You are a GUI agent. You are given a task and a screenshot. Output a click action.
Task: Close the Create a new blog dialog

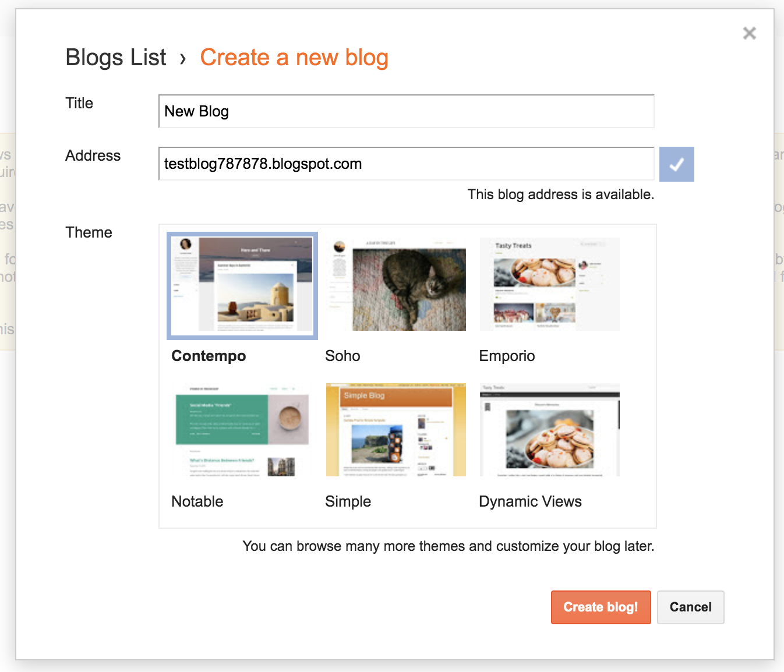(x=749, y=33)
